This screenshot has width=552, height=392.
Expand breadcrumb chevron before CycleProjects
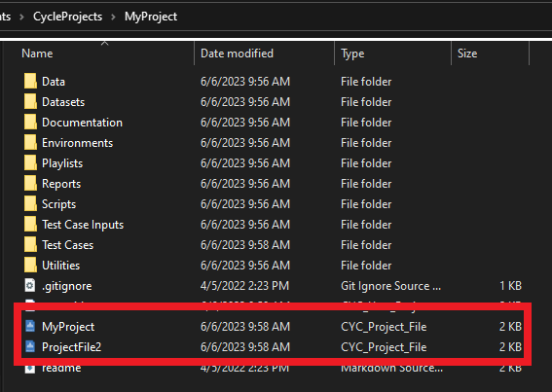[x=21, y=17]
